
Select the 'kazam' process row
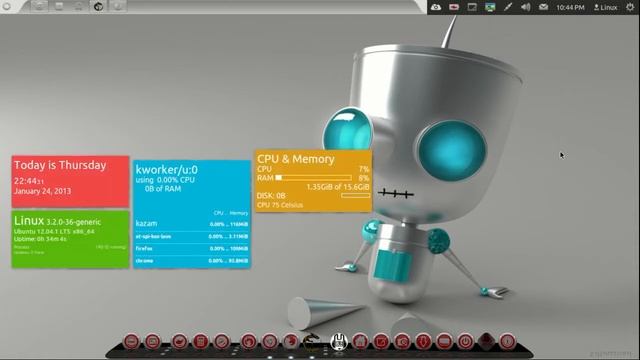coord(192,224)
